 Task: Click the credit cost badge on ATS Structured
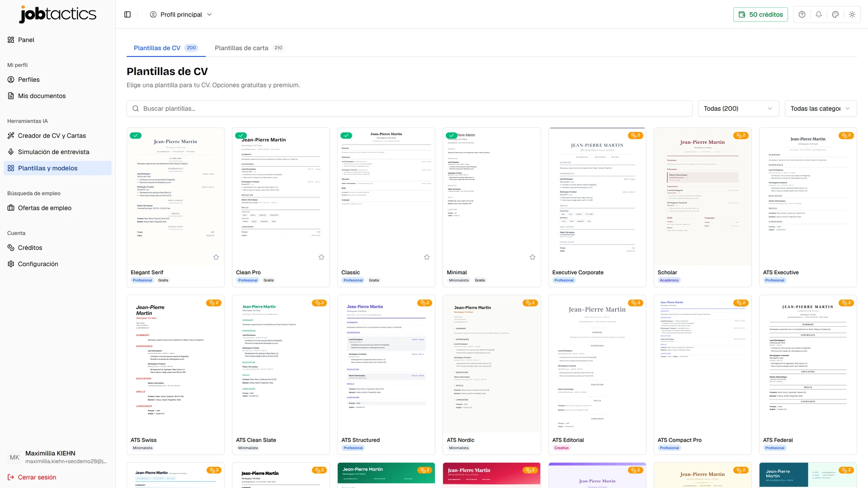425,303
